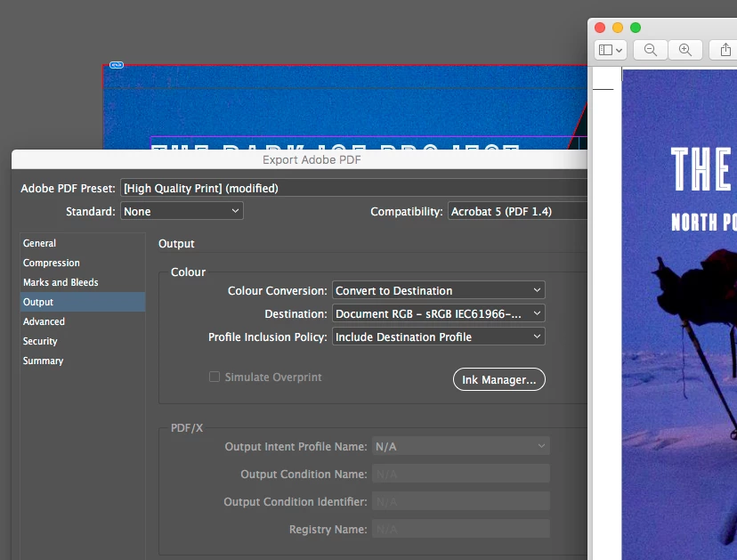Select the Summary section
This screenshot has width=737, height=560.
[83, 361]
